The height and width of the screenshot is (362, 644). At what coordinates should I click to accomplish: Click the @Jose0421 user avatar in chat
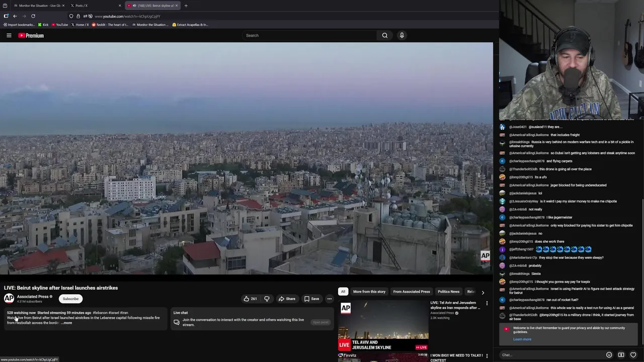point(502,127)
